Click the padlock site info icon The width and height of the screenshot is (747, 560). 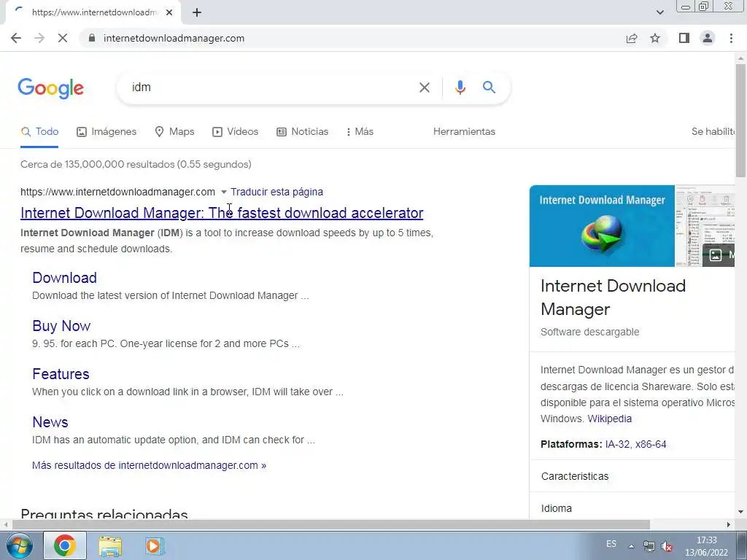coord(92,38)
